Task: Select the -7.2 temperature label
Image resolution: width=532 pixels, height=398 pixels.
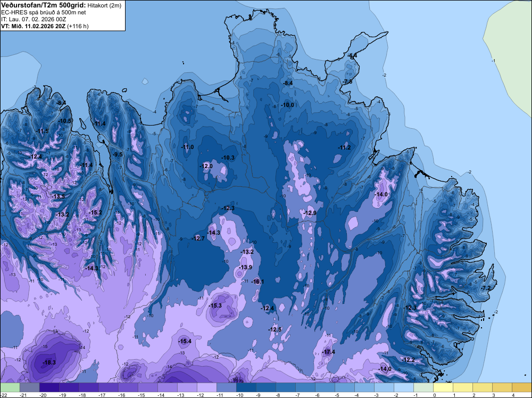Action: tap(486, 288)
